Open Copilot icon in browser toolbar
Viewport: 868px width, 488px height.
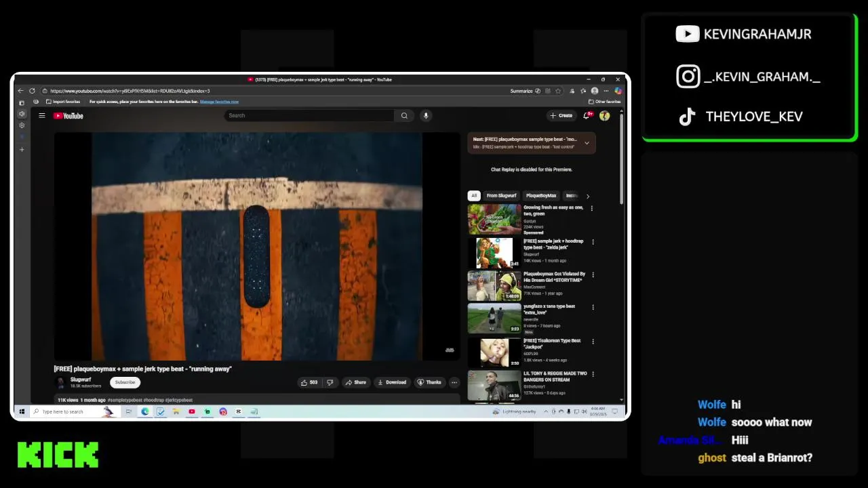pos(618,91)
